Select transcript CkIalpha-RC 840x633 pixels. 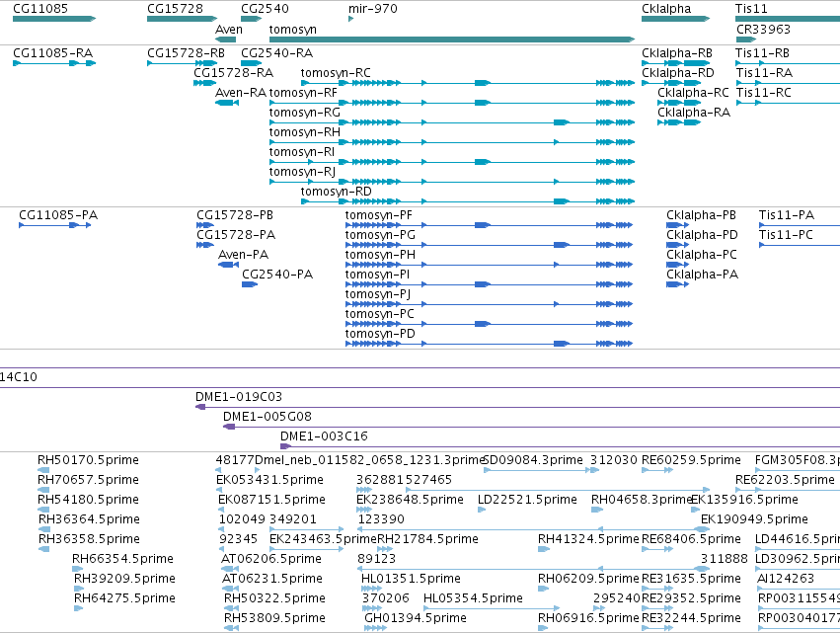point(693,93)
